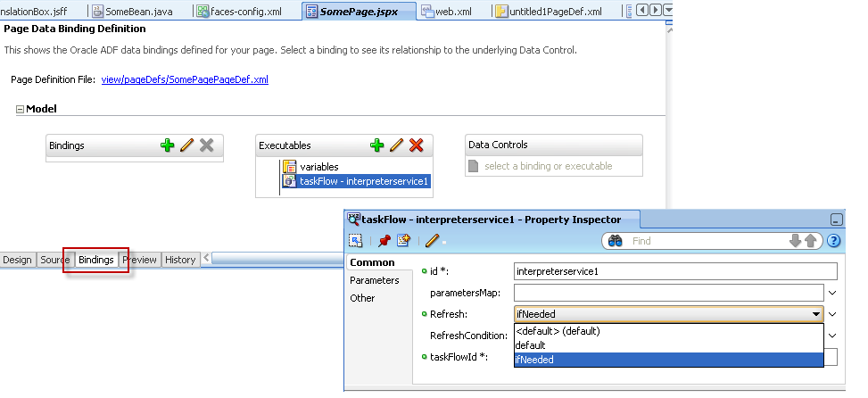Viewport: 868px width, 398px height.
Task: Open the chevron menu beside parametersMap
Action: tap(832, 293)
